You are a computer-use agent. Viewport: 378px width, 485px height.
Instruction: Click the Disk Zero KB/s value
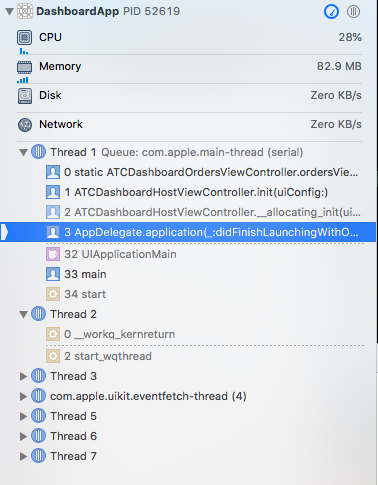pyautogui.click(x=336, y=95)
